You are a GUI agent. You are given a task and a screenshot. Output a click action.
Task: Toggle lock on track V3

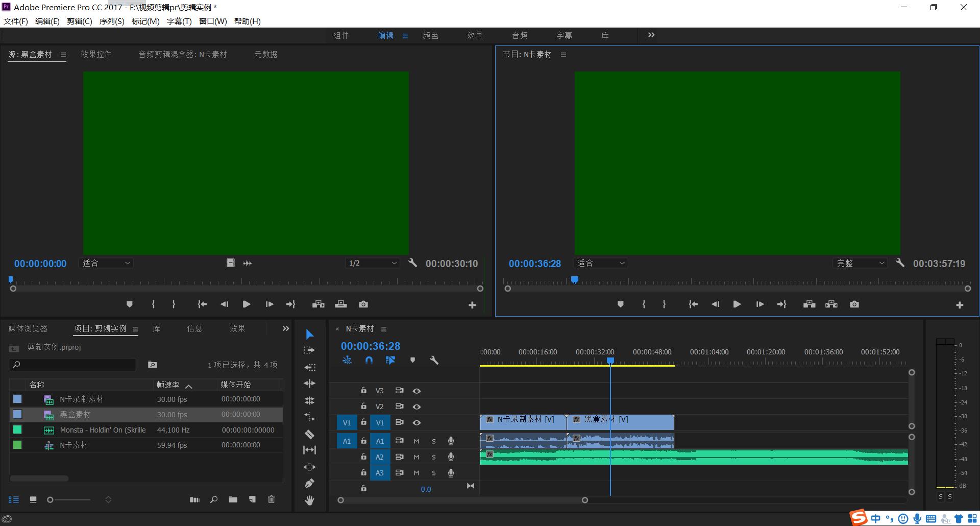[x=363, y=391]
